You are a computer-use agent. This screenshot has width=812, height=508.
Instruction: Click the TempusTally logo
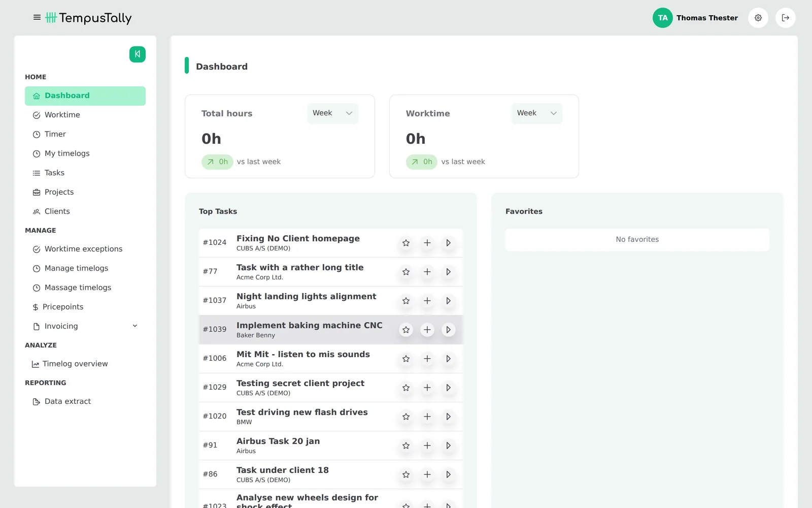[88, 18]
